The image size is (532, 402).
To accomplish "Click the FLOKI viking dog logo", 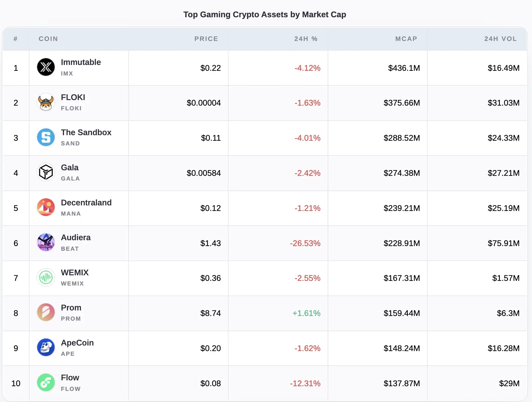I will [46, 102].
